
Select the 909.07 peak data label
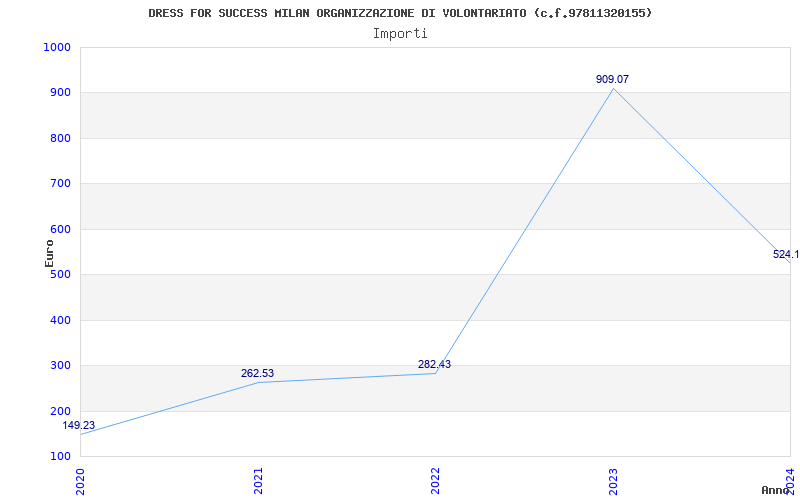click(x=612, y=80)
